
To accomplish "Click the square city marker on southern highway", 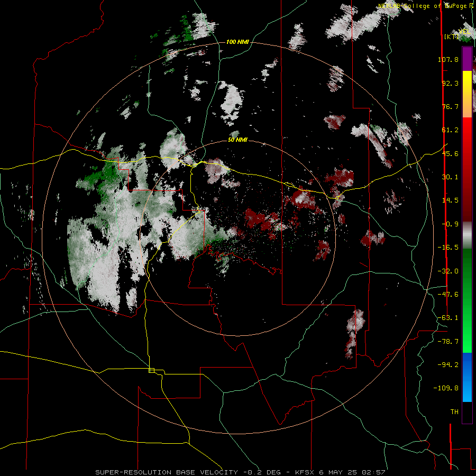I will 151,370.
